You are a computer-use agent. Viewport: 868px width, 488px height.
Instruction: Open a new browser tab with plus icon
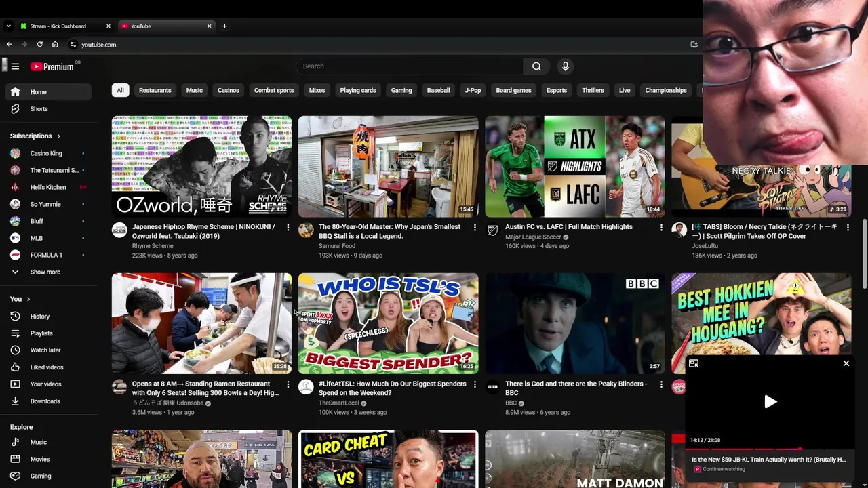(x=224, y=26)
